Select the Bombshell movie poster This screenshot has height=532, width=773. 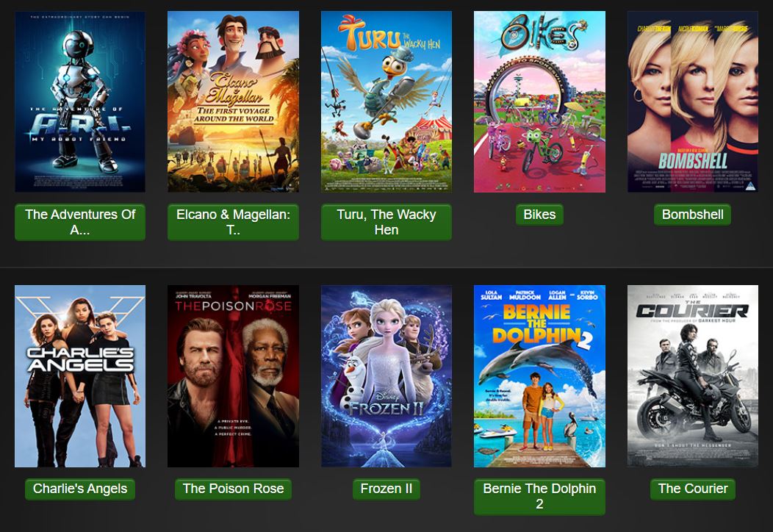(693, 101)
